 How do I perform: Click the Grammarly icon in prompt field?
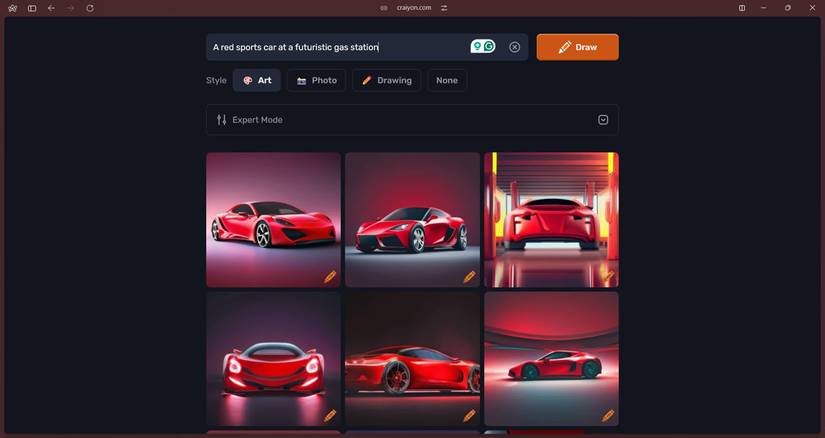[x=489, y=46]
